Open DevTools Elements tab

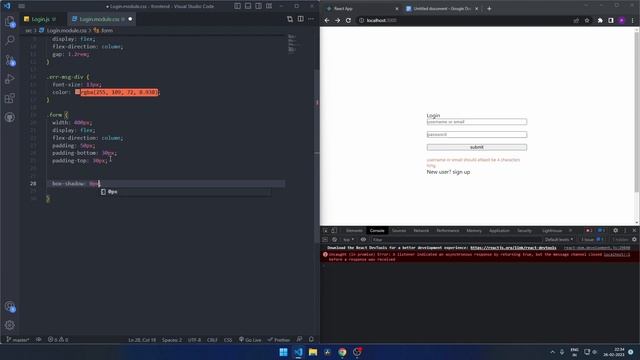pos(354,231)
